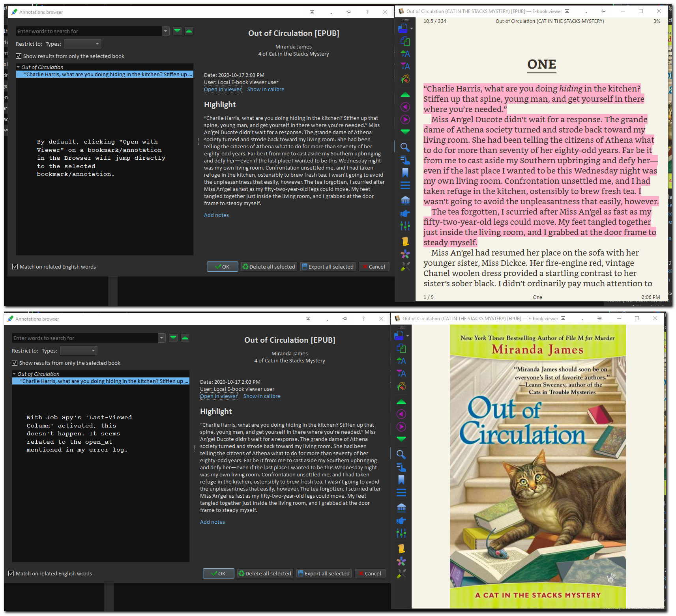Screen dimensions: 676x616
Task: Collapse 'Out of Circulation' tree in lower browser
Action: (x=14, y=374)
